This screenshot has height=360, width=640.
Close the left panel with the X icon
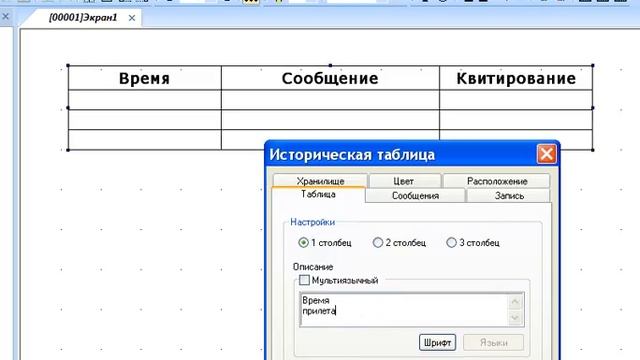5,17
